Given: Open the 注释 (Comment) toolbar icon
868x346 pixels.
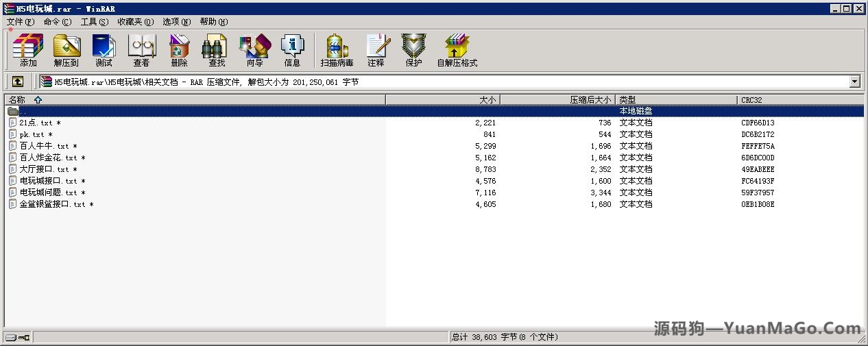Looking at the screenshot, I should [376, 51].
